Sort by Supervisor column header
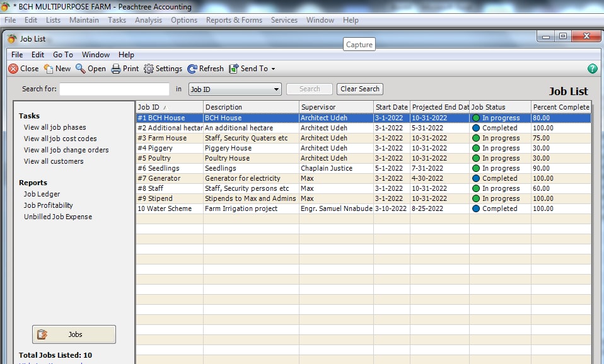The height and width of the screenshot is (364, 604). click(336, 107)
